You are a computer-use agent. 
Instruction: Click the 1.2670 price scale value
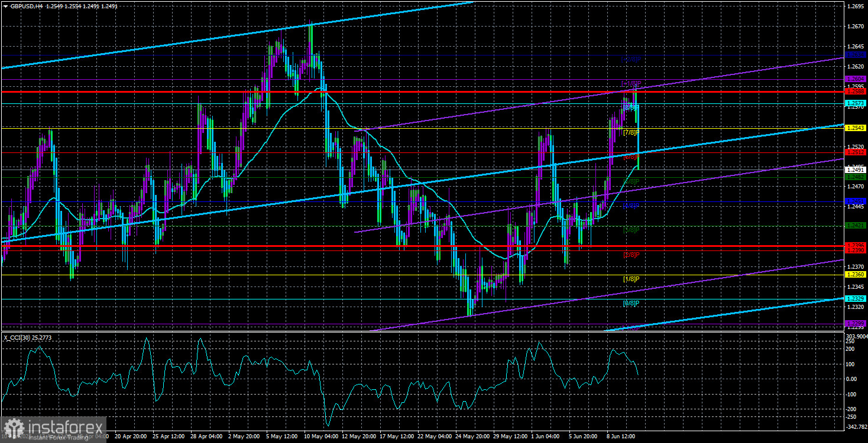[x=856, y=27]
